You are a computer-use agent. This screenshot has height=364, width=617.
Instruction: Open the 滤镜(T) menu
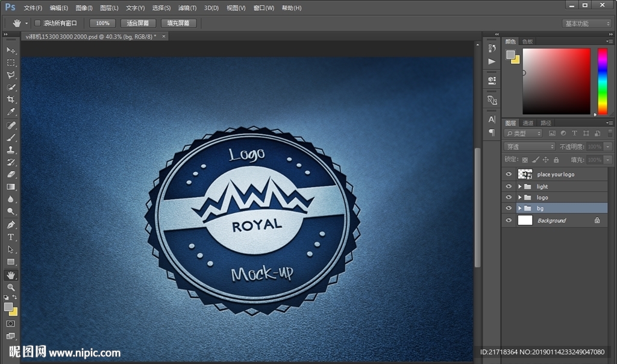coord(187,8)
